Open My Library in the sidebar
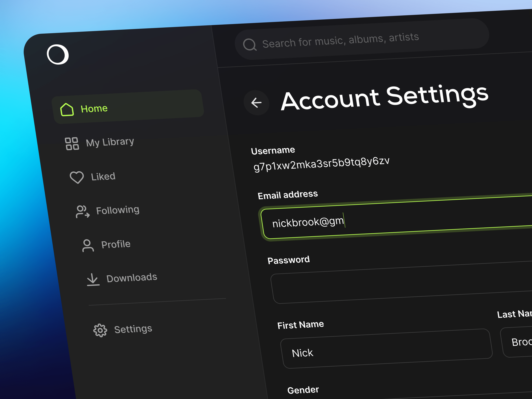The image size is (532, 399). point(110,142)
